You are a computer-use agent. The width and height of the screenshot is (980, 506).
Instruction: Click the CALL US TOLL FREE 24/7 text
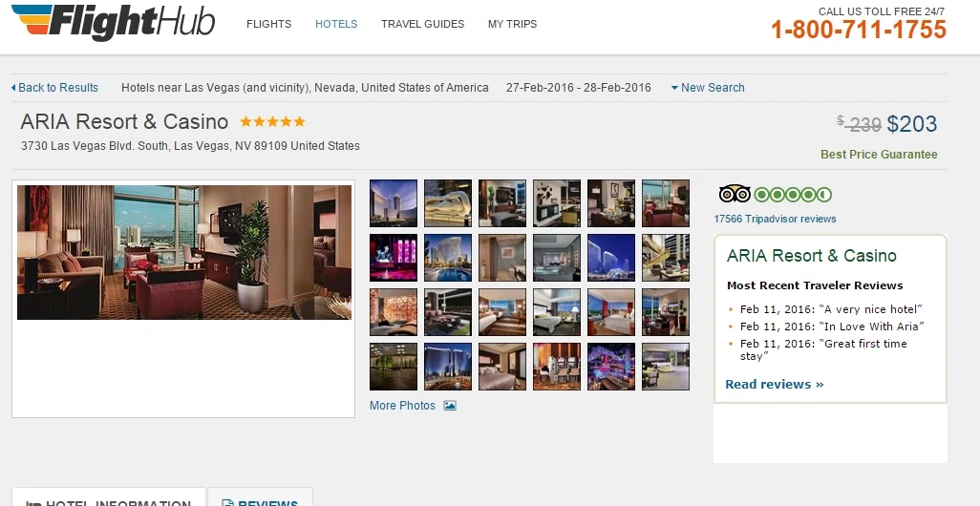pos(882,11)
